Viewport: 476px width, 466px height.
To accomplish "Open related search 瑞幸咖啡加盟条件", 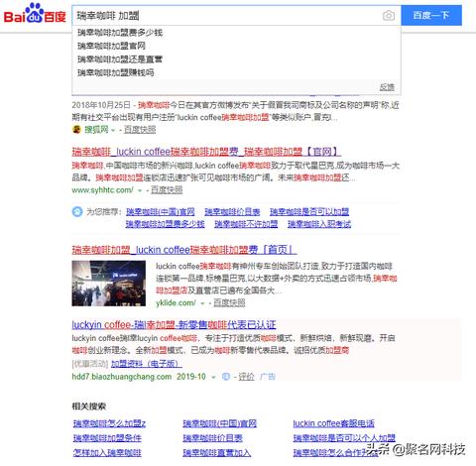I will point(107,438).
